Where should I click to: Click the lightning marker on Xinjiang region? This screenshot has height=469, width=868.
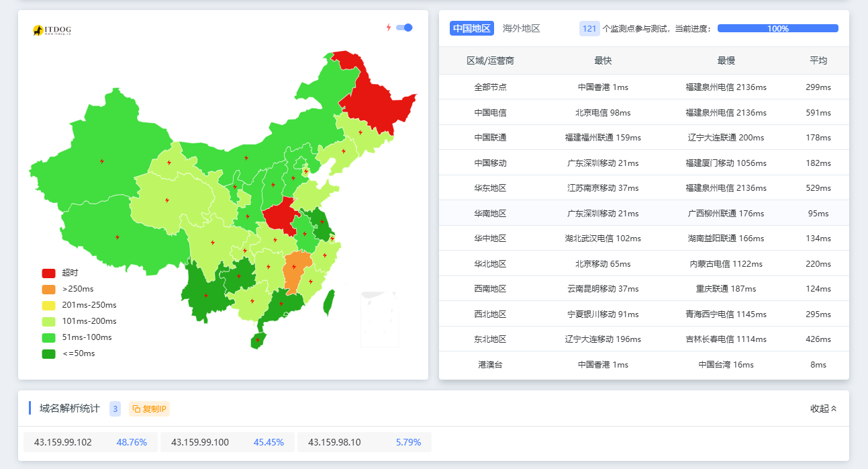pos(102,161)
